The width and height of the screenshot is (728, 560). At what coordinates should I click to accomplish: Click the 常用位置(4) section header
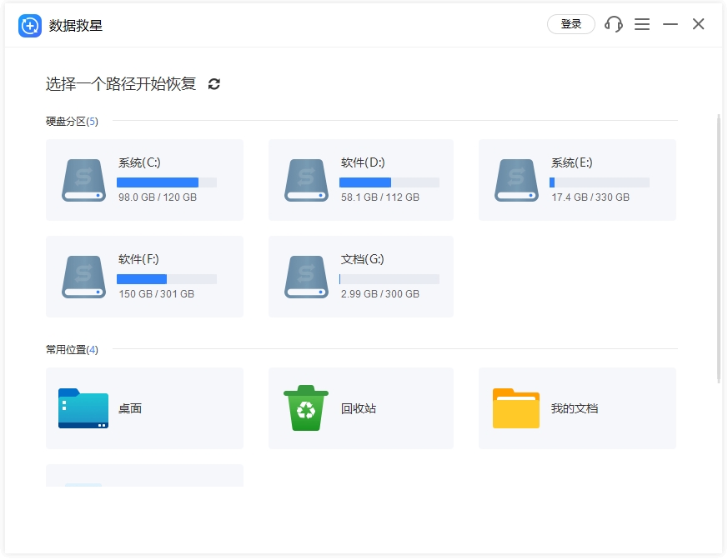click(72, 350)
